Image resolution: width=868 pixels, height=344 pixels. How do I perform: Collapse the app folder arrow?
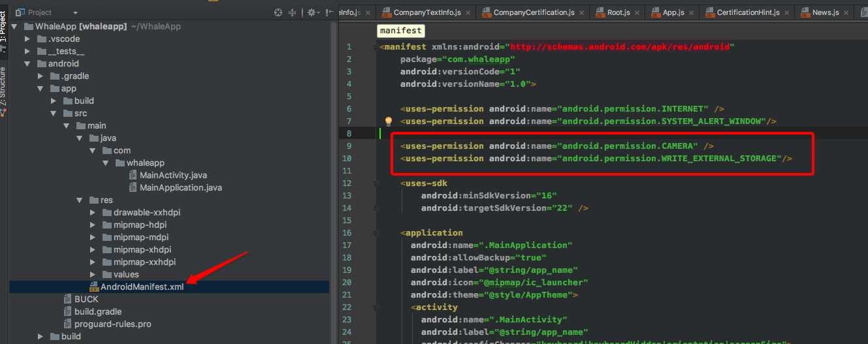pyautogui.click(x=40, y=89)
